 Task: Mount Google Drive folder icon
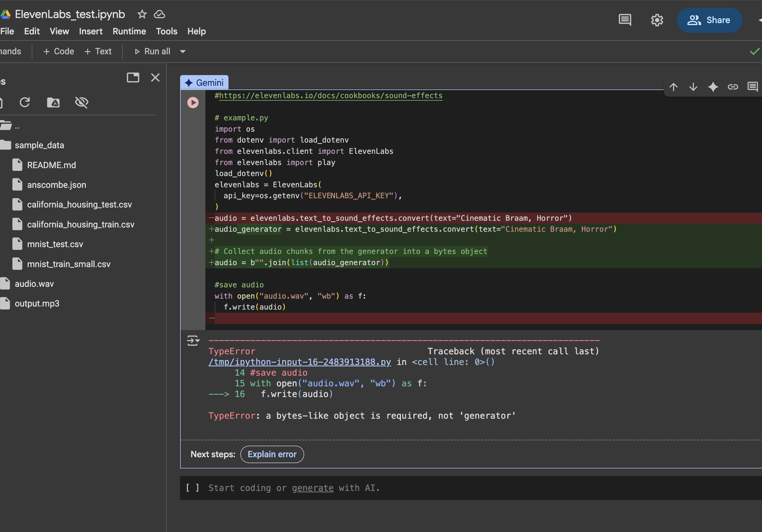[53, 102]
